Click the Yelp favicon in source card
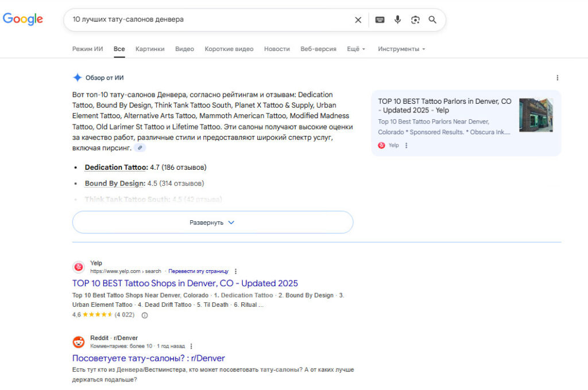Image resolution: width=588 pixels, height=390 pixels. coord(381,145)
